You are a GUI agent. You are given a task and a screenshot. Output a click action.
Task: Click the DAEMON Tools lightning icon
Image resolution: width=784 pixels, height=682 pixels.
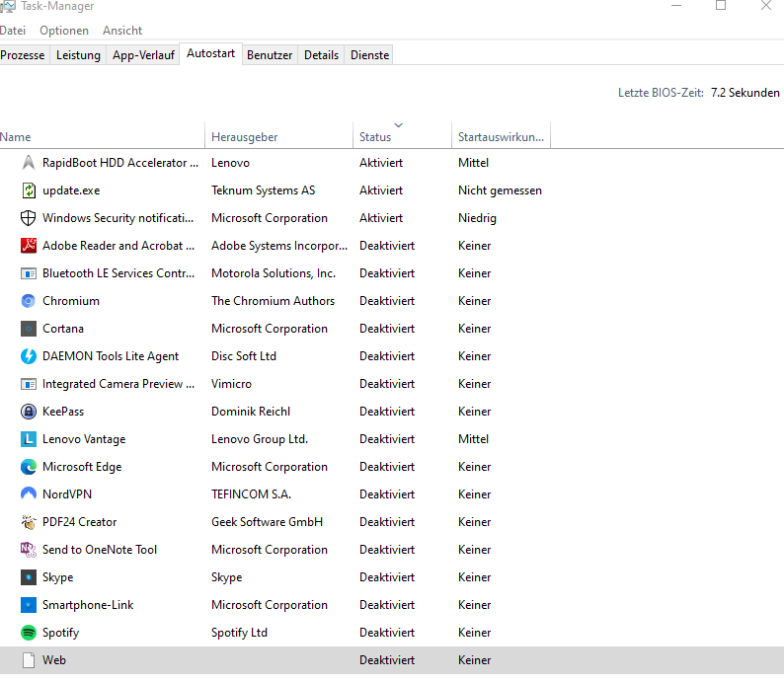29,356
